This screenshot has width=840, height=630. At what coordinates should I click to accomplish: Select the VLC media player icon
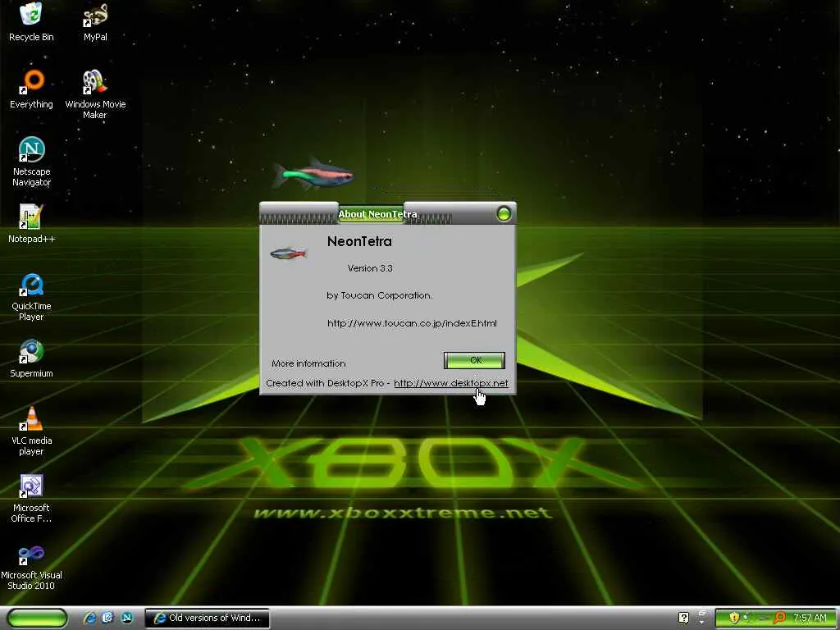click(32, 431)
